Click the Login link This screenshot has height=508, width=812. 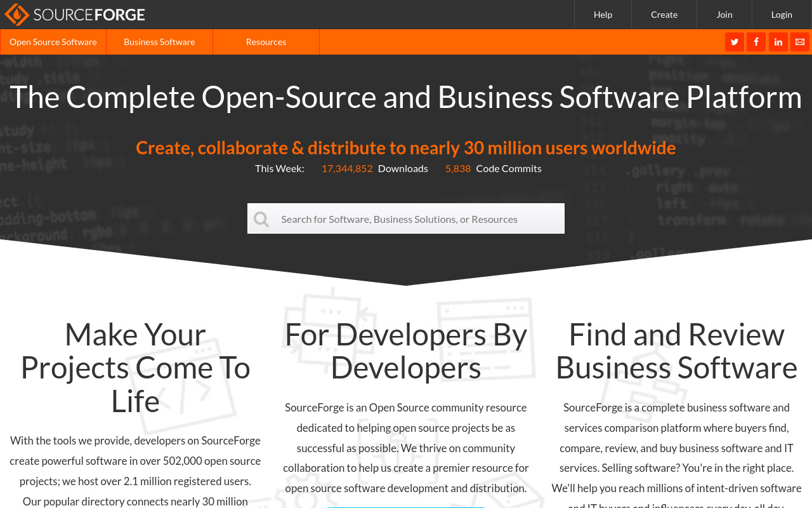pos(782,15)
